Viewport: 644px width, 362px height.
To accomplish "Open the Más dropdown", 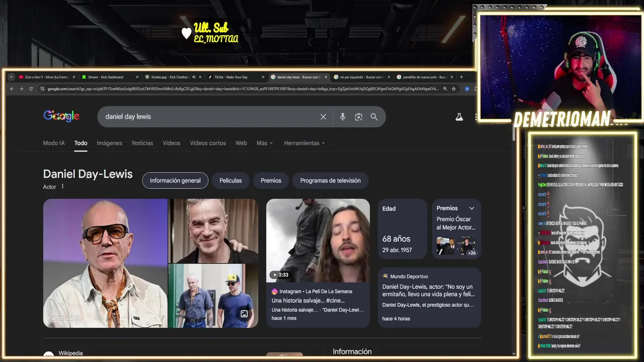I will coord(264,143).
